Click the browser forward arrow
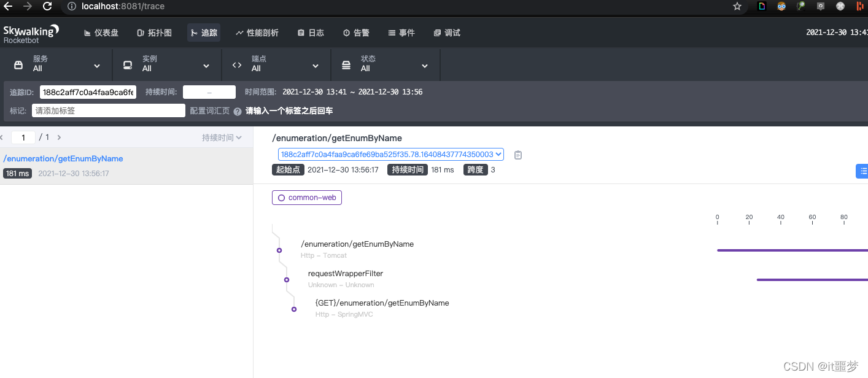This screenshot has width=868, height=378. tap(27, 7)
